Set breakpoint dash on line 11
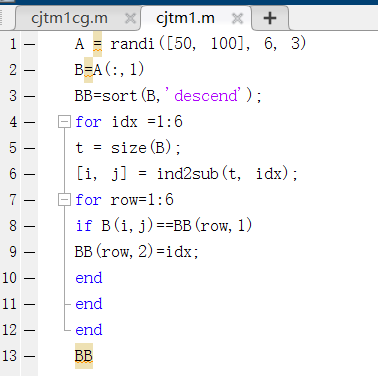Image resolution: width=378 pixels, height=376 pixels. (30, 304)
